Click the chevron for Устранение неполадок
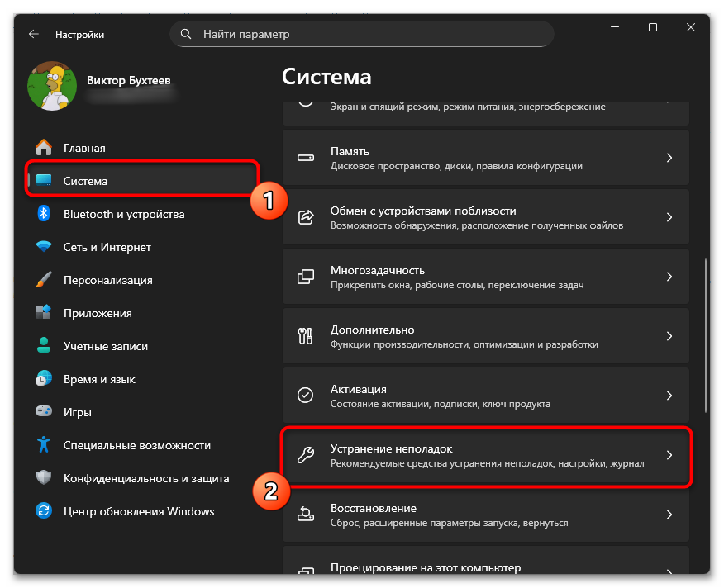724x588 pixels. pos(669,455)
